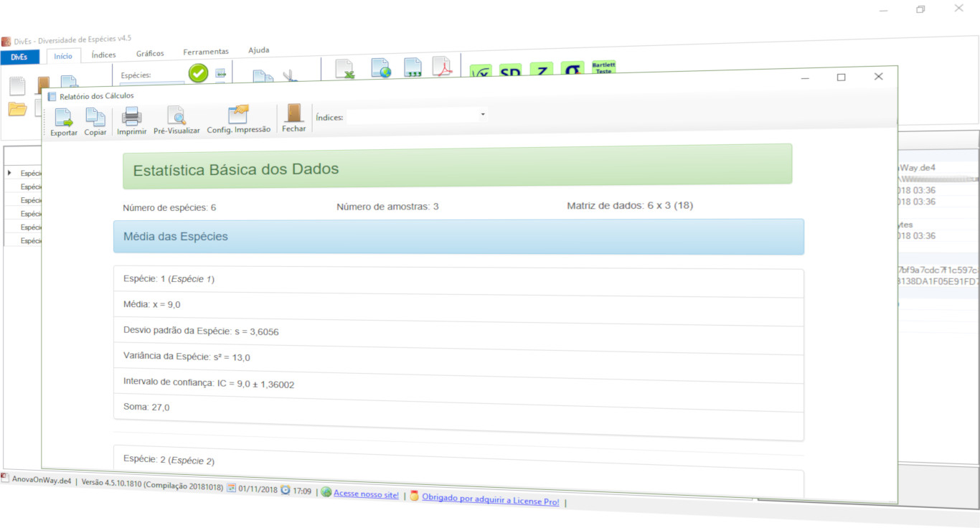Click the open folder icon in main window
This screenshot has width=980, height=528.
[x=17, y=109]
